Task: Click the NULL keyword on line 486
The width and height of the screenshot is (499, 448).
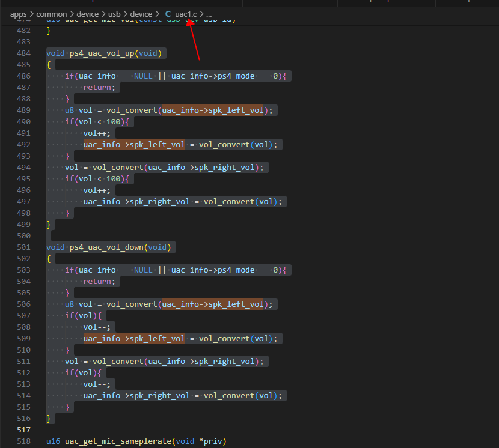Action: [x=143, y=76]
